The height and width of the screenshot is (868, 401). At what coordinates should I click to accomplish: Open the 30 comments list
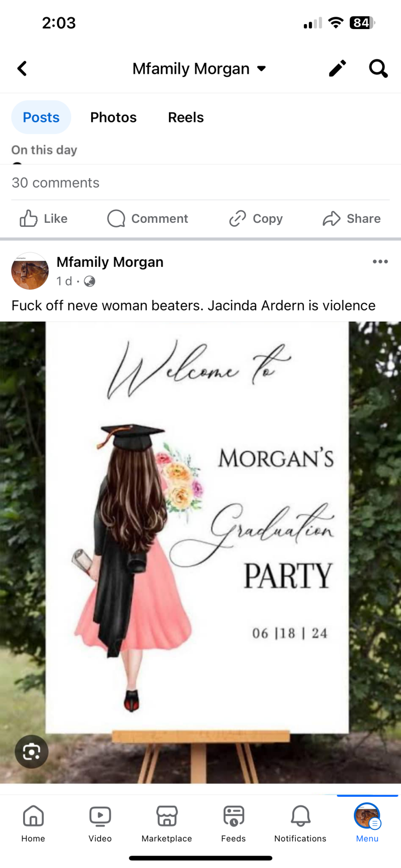click(56, 183)
